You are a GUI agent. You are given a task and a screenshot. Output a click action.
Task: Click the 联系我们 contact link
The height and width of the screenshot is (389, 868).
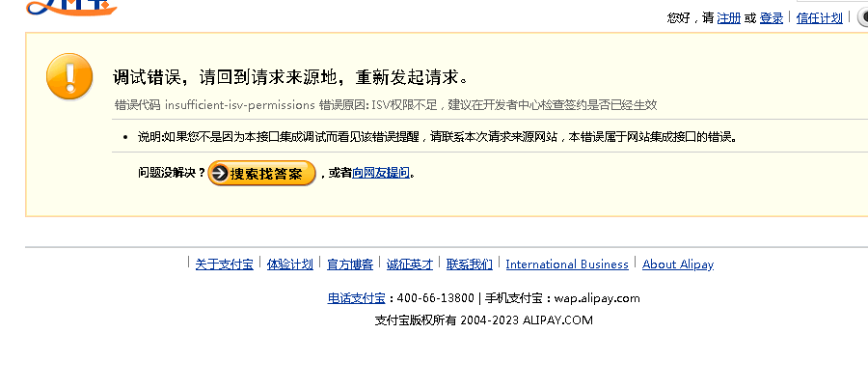pos(470,264)
